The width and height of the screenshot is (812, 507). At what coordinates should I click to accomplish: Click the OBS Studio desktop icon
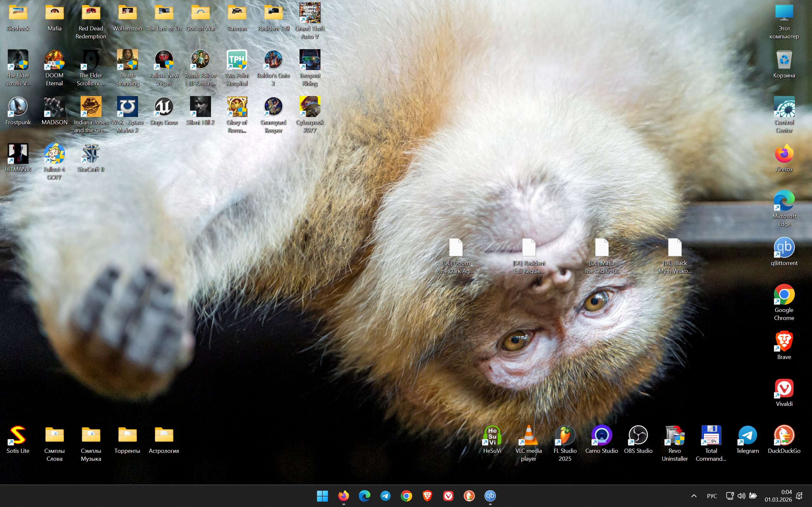coord(638,436)
